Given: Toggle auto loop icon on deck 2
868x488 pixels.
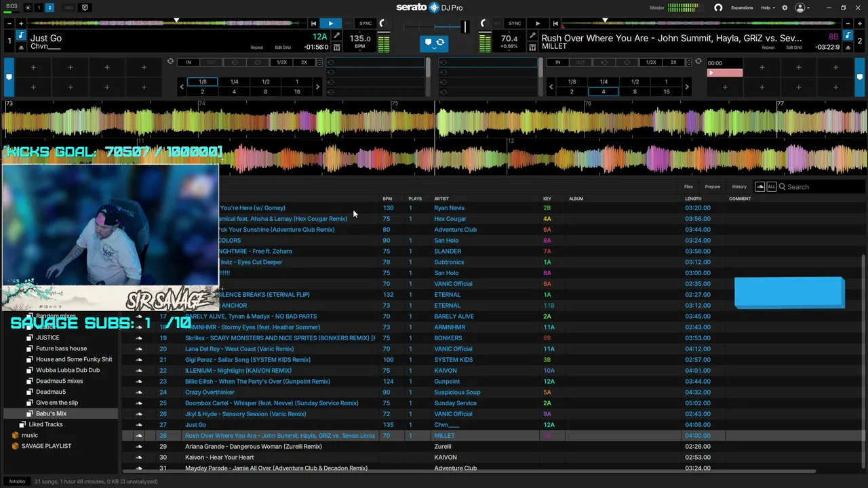Looking at the screenshot, I should [698, 62].
